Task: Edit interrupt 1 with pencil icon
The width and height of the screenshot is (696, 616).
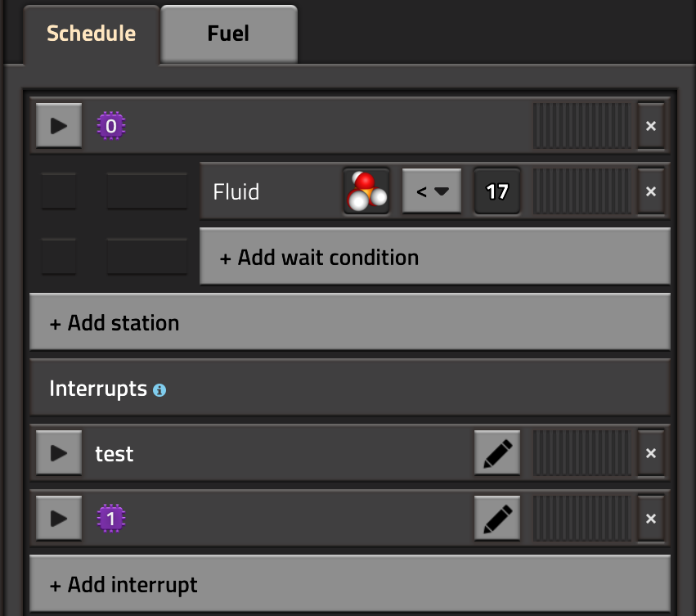Action: (x=497, y=518)
